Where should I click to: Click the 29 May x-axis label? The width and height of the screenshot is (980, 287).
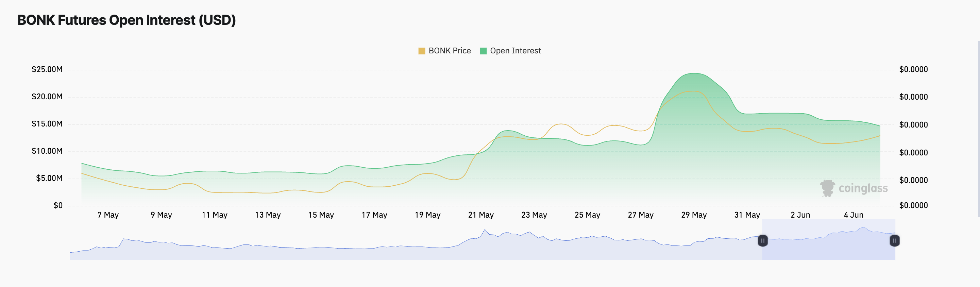[694, 215]
